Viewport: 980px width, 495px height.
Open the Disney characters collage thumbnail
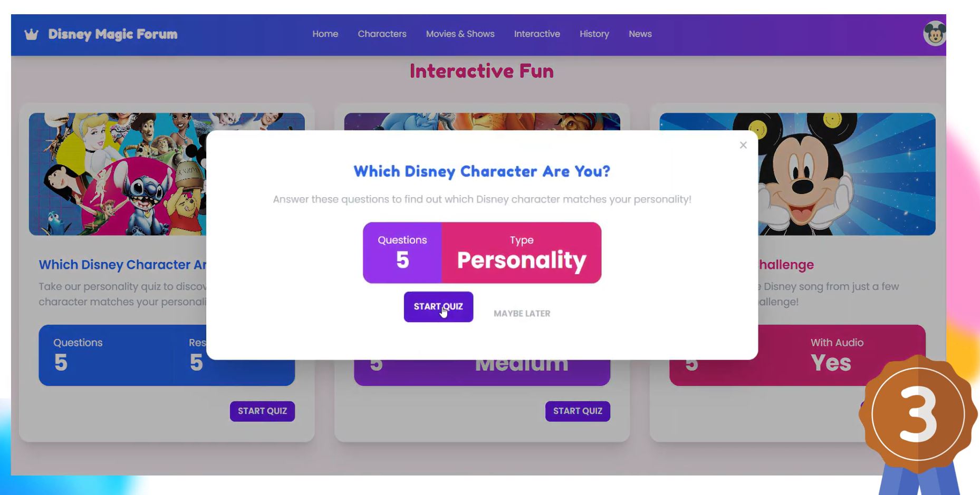117,174
